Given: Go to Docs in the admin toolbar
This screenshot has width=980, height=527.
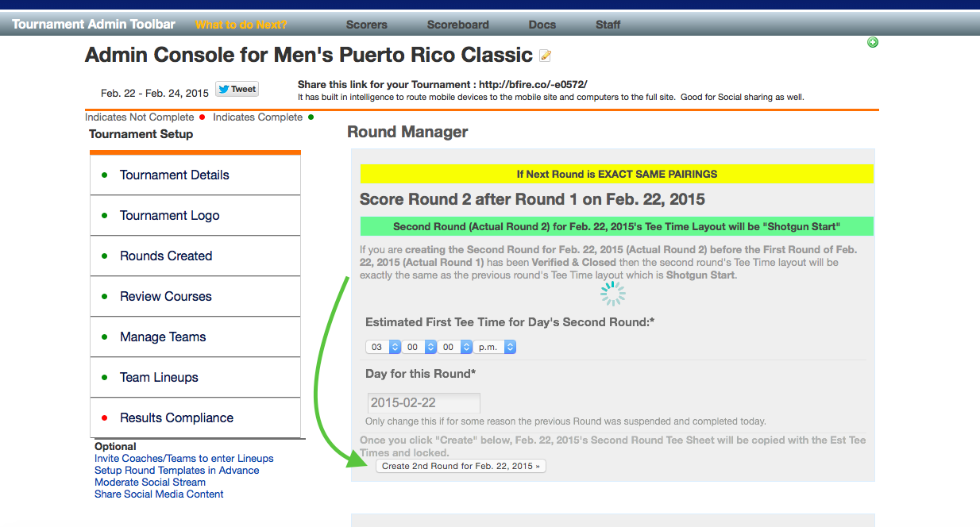Looking at the screenshot, I should pyautogui.click(x=542, y=25).
